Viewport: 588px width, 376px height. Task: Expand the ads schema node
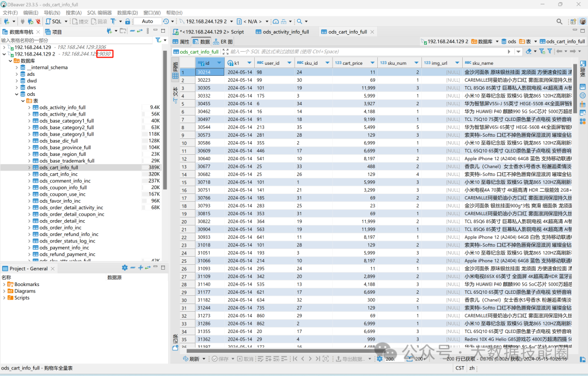point(16,74)
